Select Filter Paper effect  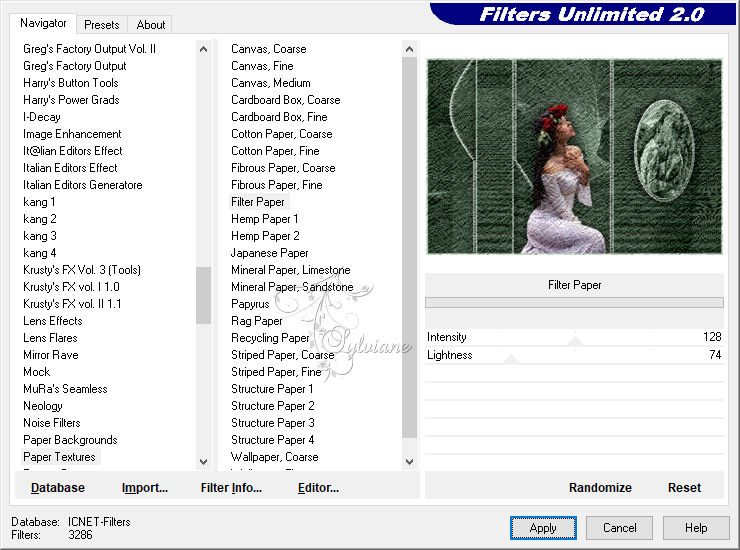click(258, 202)
